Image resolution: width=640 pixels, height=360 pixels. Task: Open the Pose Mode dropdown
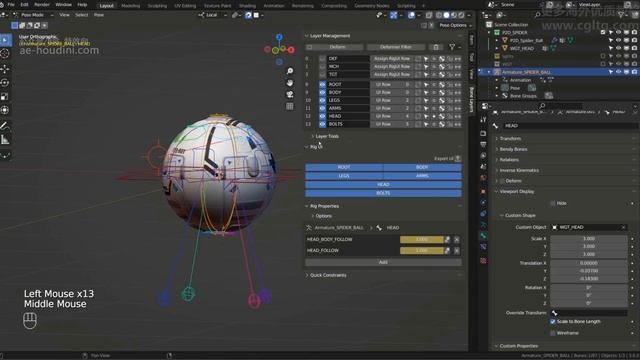34,15
